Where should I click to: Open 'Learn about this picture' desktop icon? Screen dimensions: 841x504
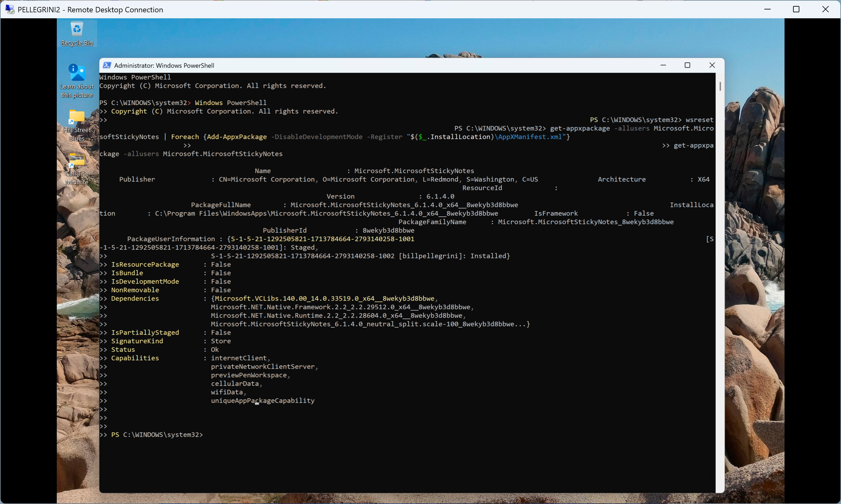(x=77, y=81)
